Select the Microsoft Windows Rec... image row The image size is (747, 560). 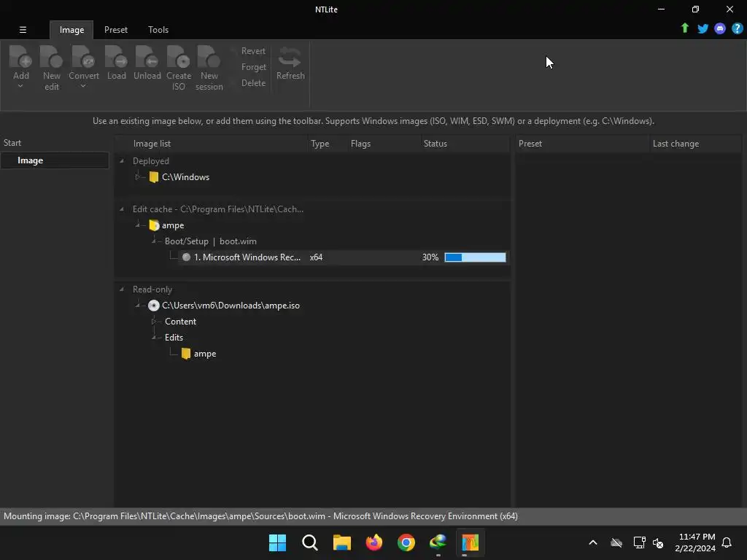tap(344, 257)
